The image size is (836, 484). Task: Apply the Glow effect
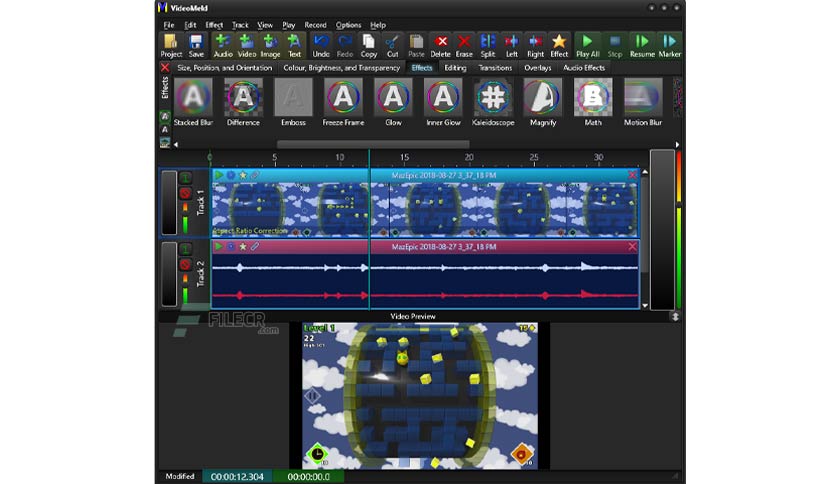393,102
